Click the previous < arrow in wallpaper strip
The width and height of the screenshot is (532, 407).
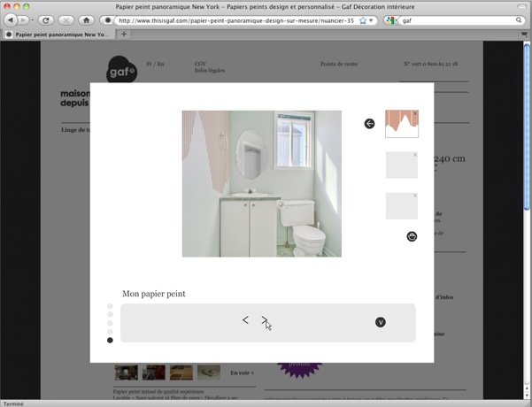(x=245, y=319)
